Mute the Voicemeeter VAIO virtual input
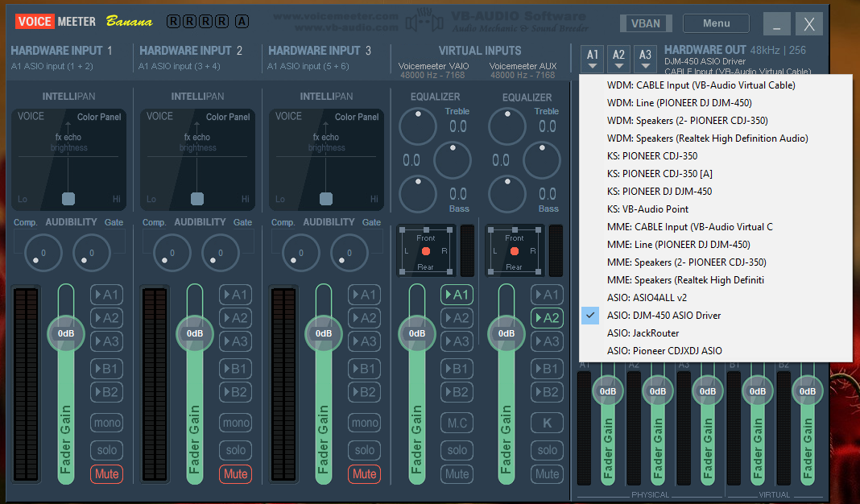This screenshot has height=504, width=860. coord(457,474)
